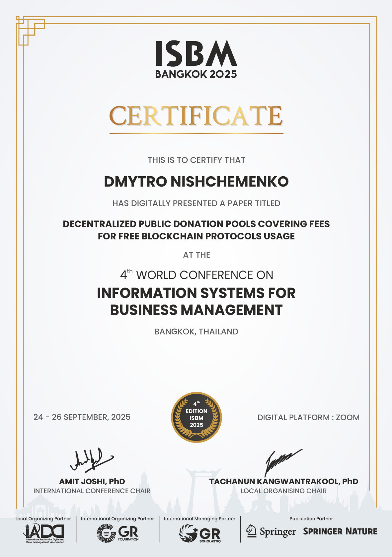This screenshot has width=392, height=557.
Task: Click the 'International Organizing Partner' label
Action: pos(118,519)
